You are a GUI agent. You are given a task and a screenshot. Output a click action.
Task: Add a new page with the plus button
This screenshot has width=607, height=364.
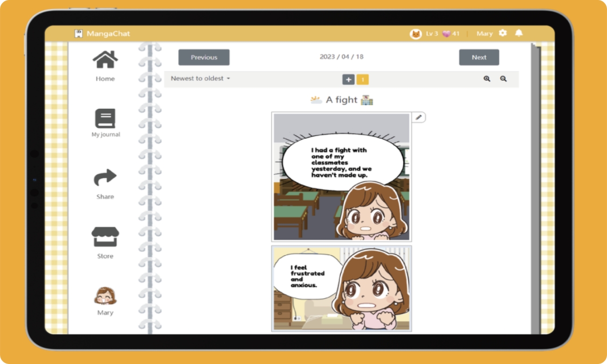348,79
